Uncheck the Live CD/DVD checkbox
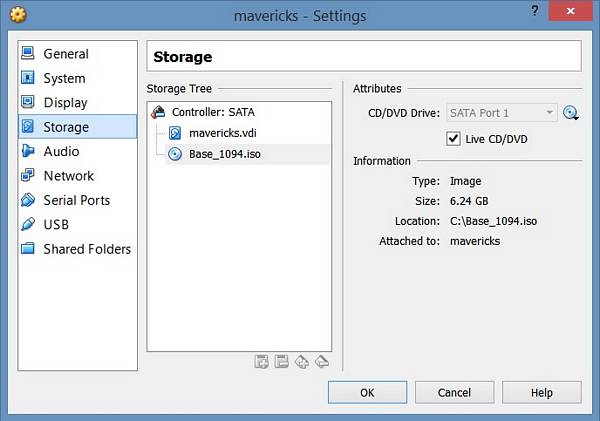600x421 pixels. (454, 138)
